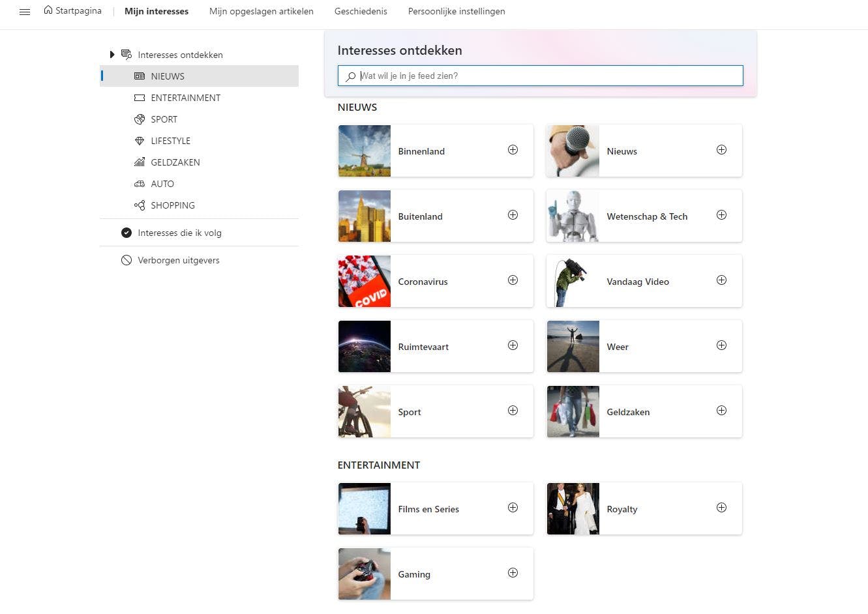Select LIFESTYLE category in sidebar
The image size is (868, 614).
[x=200, y=141]
